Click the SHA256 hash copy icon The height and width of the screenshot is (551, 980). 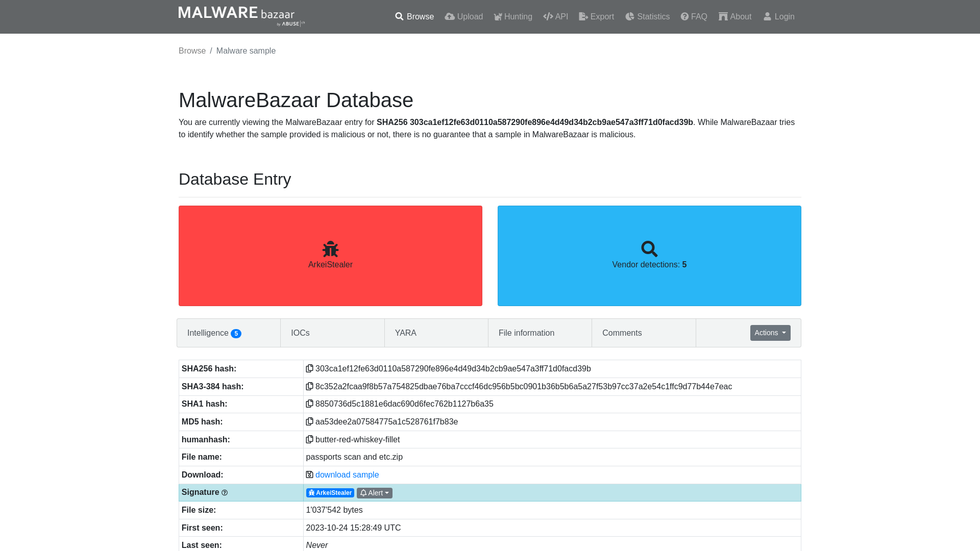pyautogui.click(x=309, y=368)
